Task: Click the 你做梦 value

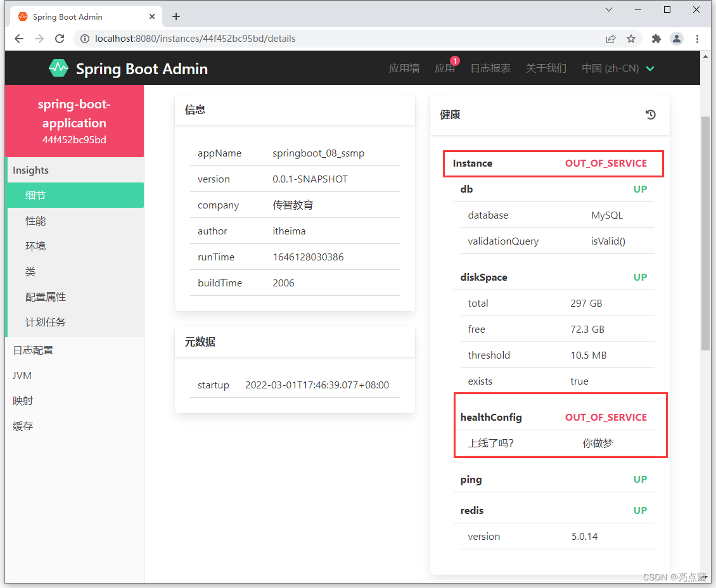Action: pyautogui.click(x=598, y=444)
